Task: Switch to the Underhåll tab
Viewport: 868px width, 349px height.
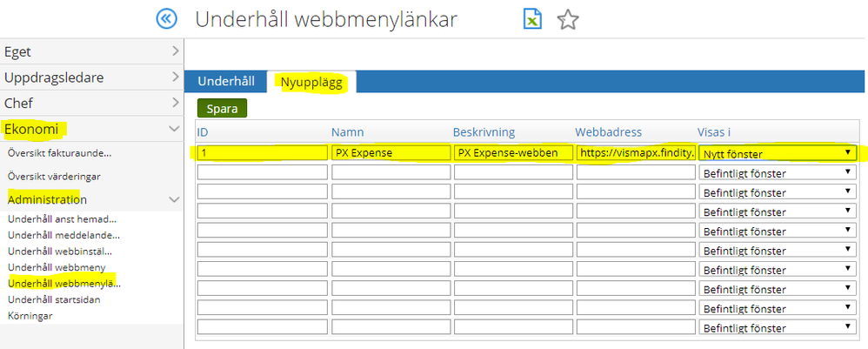Action: click(226, 81)
